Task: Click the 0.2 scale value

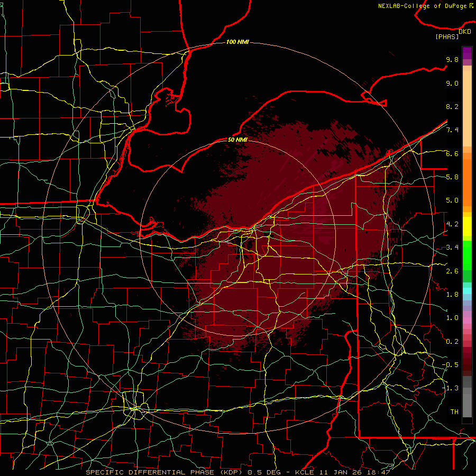Action: pyautogui.click(x=452, y=342)
